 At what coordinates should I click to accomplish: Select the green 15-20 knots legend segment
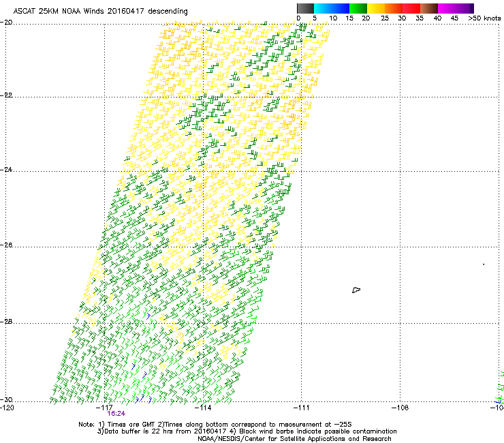click(358, 8)
